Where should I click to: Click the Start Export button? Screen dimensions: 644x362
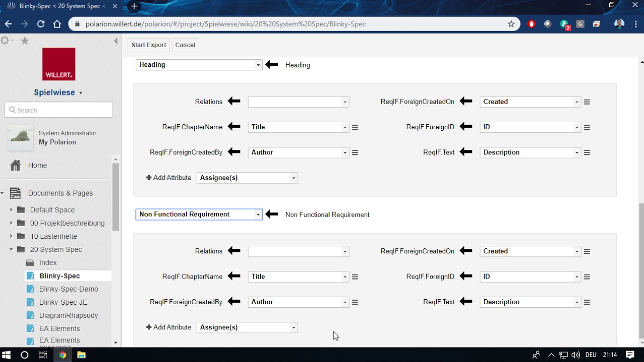[x=149, y=45]
